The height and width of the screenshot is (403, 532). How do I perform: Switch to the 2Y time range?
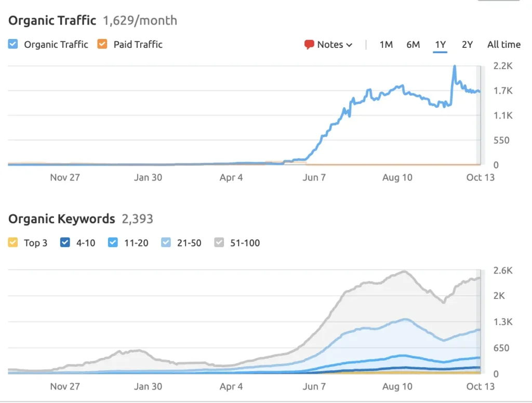(467, 45)
